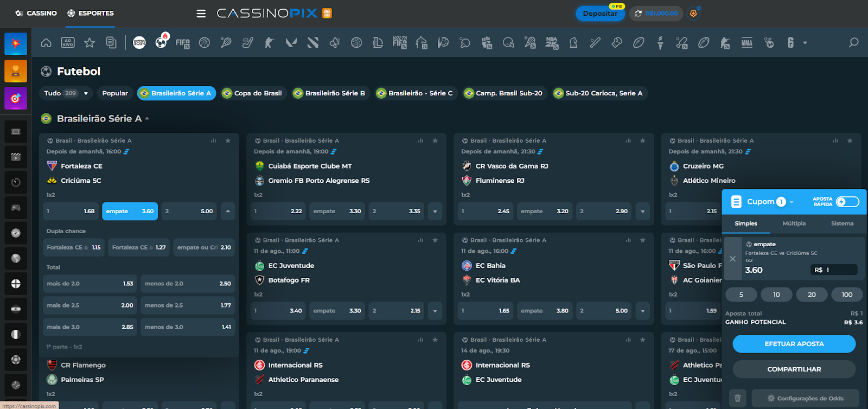Viewport: 868px width, 409px height.
Task: Filter by Copa do Brasil
Action: pyautogui.click(x=252, y=93)
